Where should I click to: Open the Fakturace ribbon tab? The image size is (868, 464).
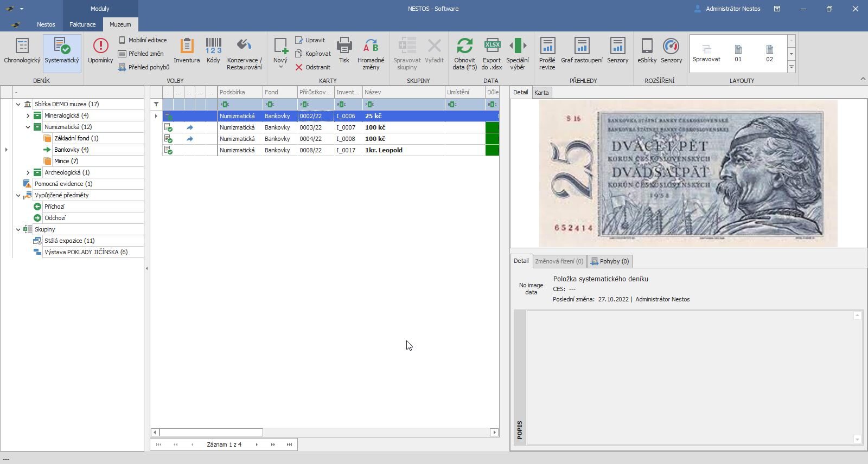pyautogui.click(x=82, y=24)
